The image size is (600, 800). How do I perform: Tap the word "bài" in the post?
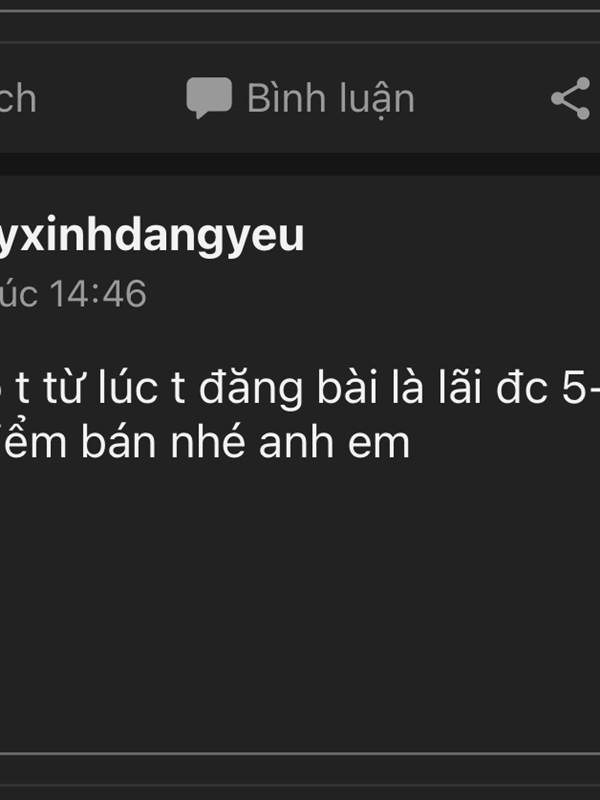pos(347,388)
